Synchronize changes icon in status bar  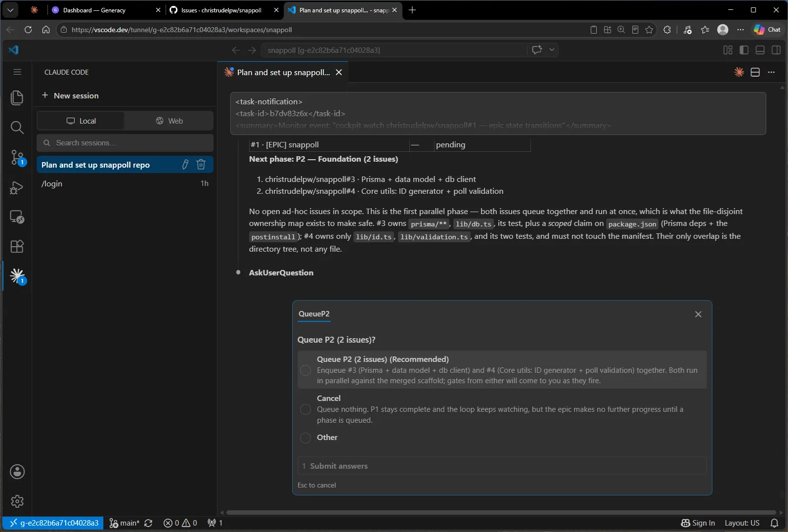(x=148, y=523)
